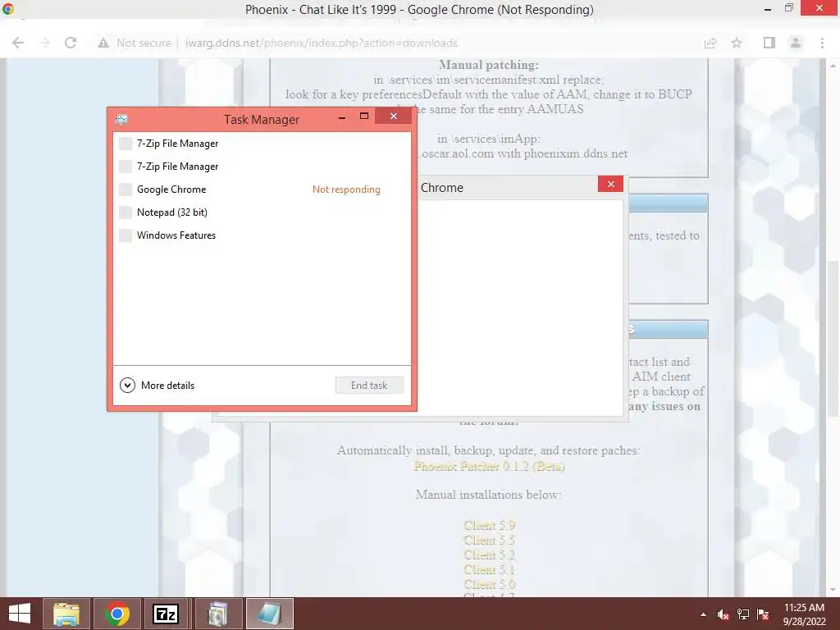Click Task Manager title bar icon
Screen dimensions: 840x630
click(x=121, y=119)
